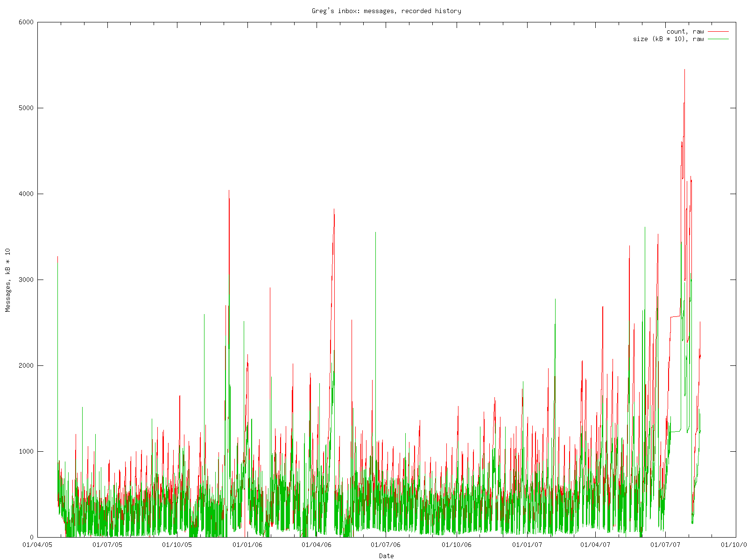The image size is (747, 560).
Task: Click the y-axis value 2000
Action: pos(26,365)
